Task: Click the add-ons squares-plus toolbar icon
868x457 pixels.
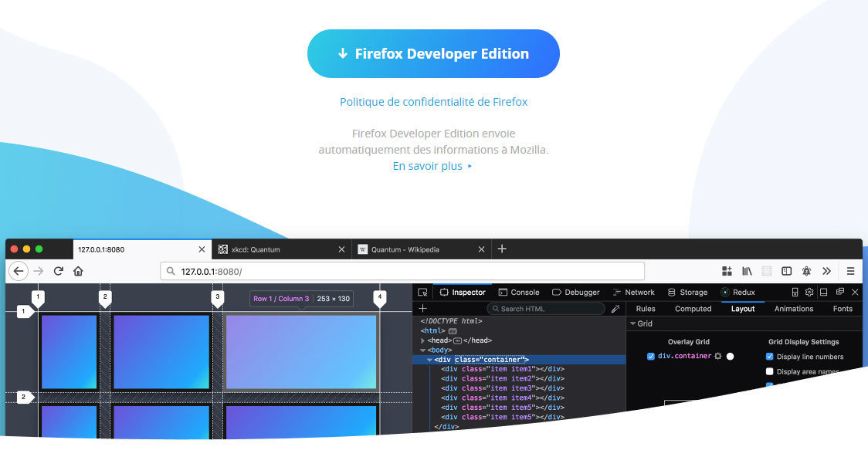Action: click(727, 271)
